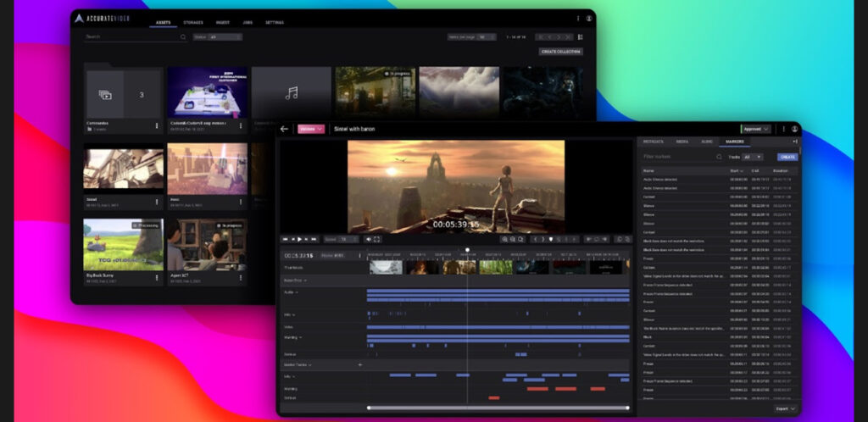The height and width of the screenshot is (422, 868).
Task: Click the 00:05:39:15 timecode overlay
Action: coord(455,225)
